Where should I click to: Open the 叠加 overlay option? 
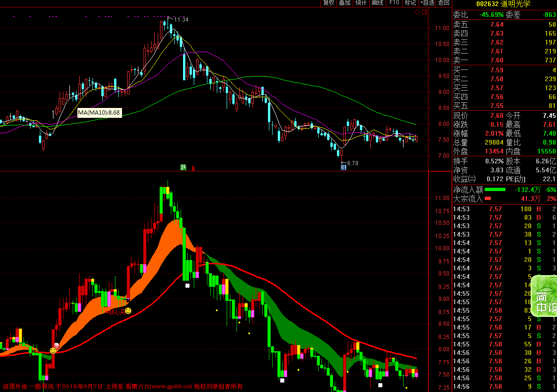(344, 3)
